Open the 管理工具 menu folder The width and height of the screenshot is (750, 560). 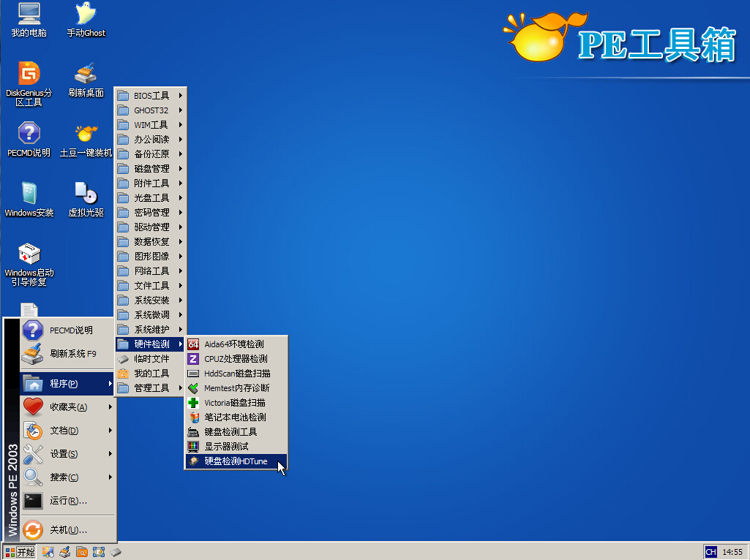[x=150, y=388]
